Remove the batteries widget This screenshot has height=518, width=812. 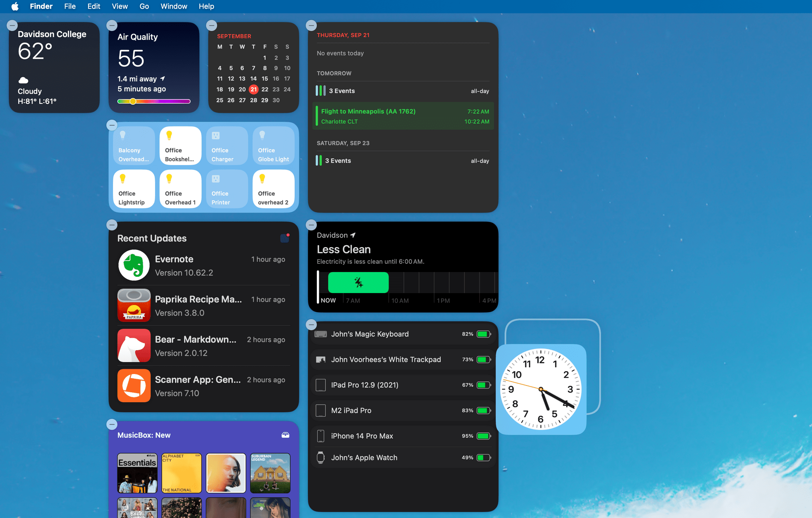[311, 324]
